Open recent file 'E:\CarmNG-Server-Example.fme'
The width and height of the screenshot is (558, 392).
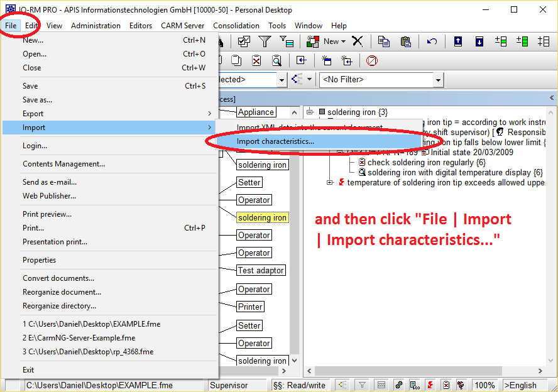click(x=109, y=338)
